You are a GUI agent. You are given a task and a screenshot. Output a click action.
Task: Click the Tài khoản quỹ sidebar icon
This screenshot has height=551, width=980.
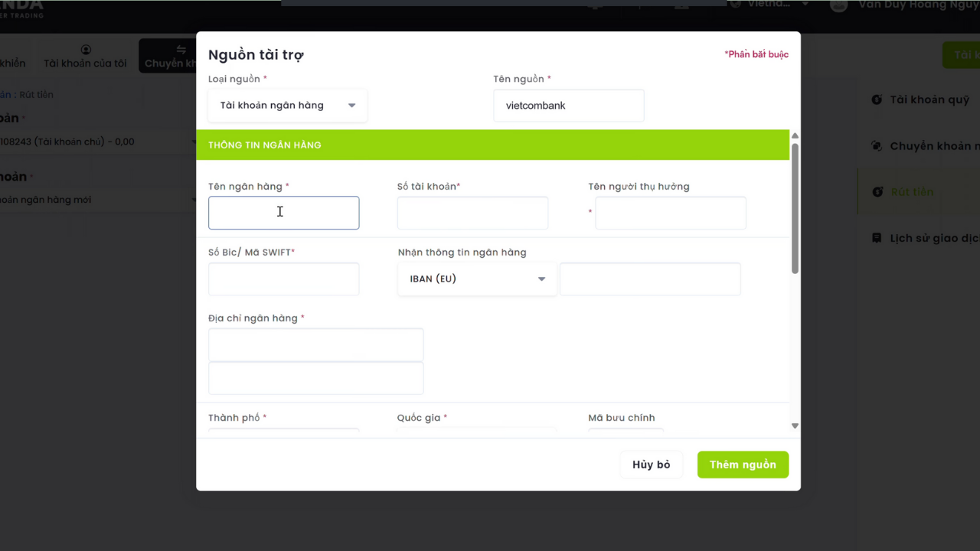point(877,100)
